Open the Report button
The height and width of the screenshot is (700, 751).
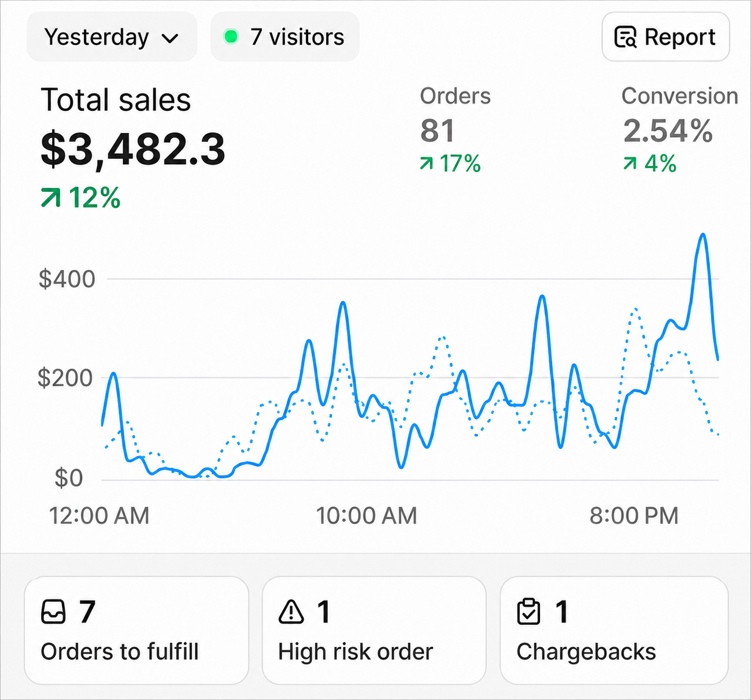pos(665,37)
